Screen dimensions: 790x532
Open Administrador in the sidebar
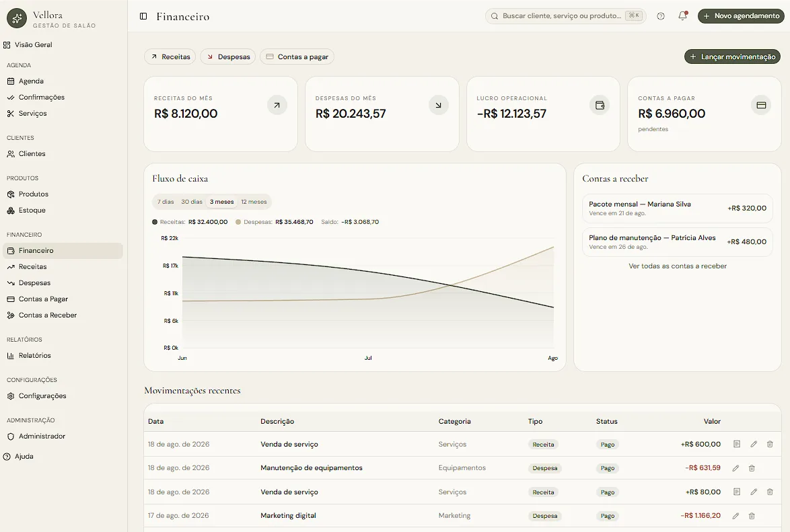click(63, 436)
